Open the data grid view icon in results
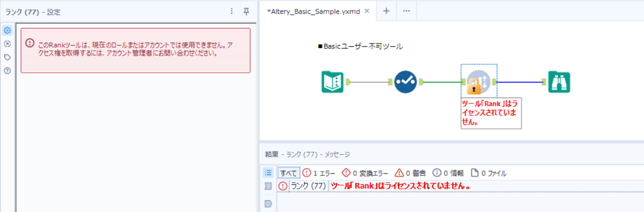Viewport: 644px width, 212px height. (268, 186)
